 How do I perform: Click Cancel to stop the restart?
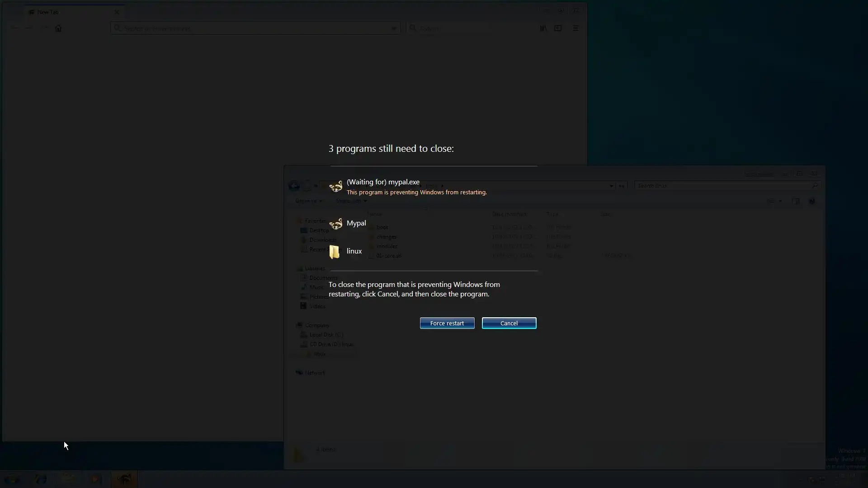point(509,323)
